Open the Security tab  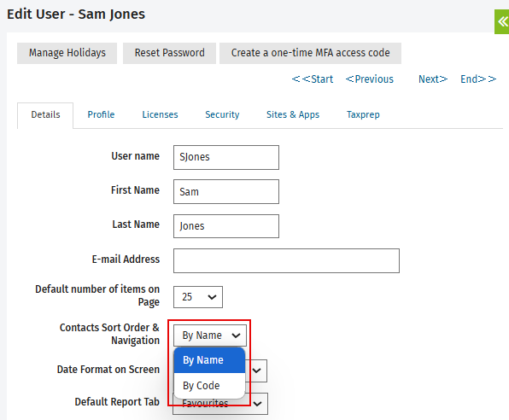[x=222, y=114]
